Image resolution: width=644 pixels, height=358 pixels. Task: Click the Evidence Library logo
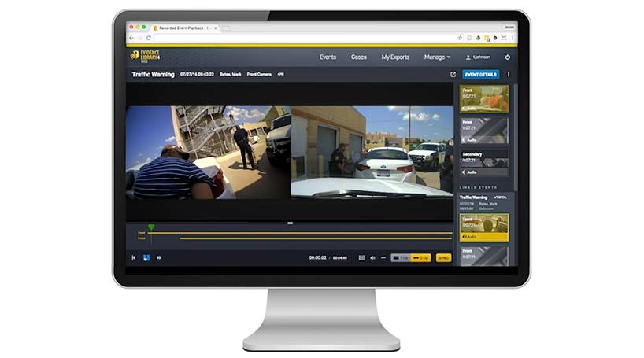[x=145, y=57]
